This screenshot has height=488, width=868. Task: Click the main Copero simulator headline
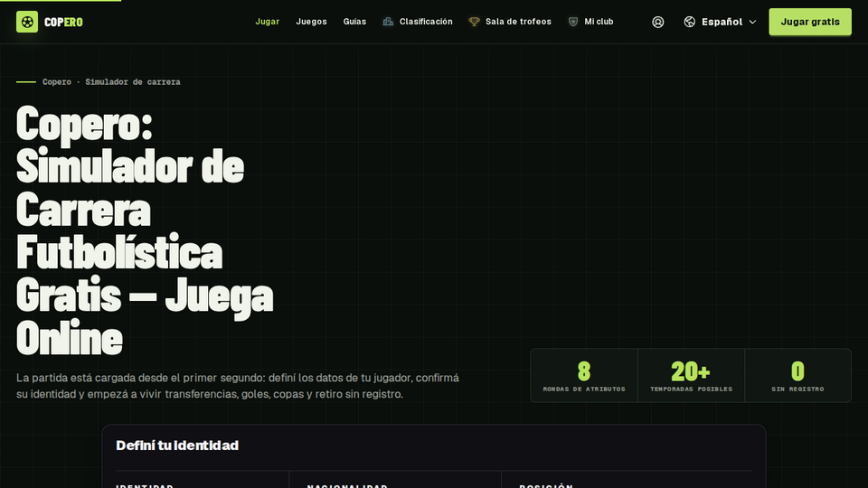[145, 230]
